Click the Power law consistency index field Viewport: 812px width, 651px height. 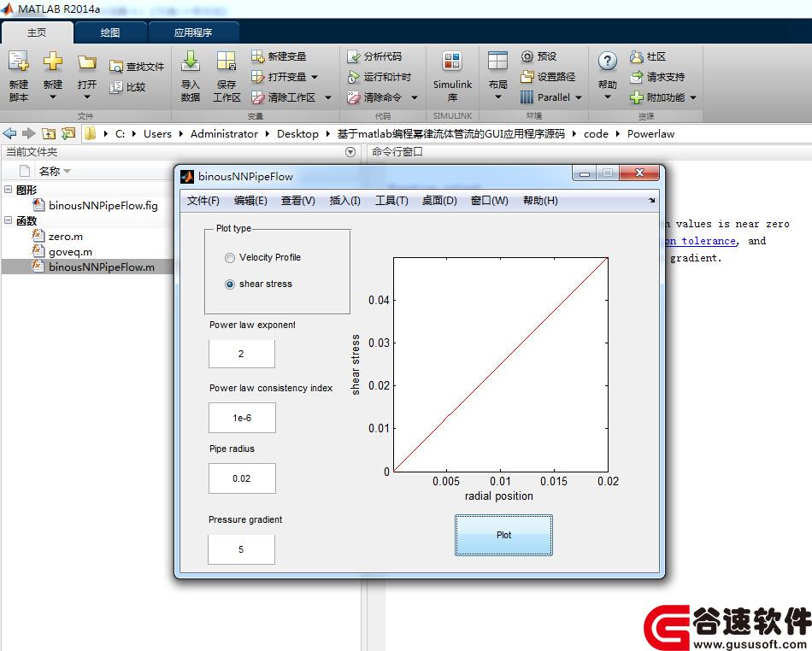pyautogui.click(x=242, y=418)
